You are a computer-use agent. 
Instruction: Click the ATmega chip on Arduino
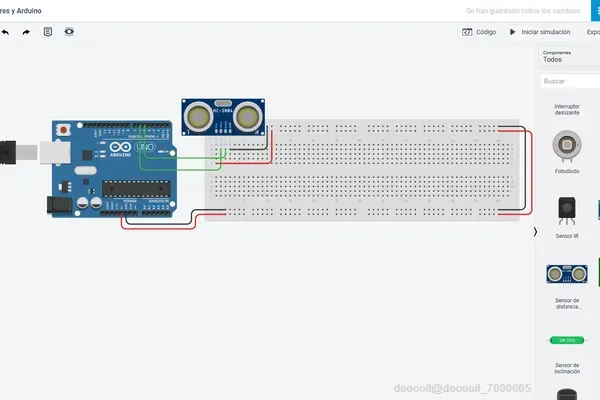click(136, 189)
